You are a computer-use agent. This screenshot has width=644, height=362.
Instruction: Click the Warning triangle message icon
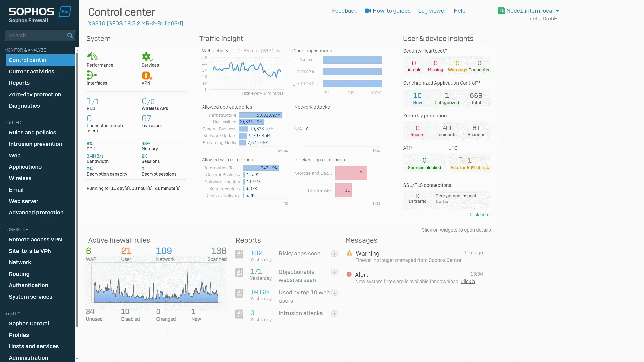point(349,253)
